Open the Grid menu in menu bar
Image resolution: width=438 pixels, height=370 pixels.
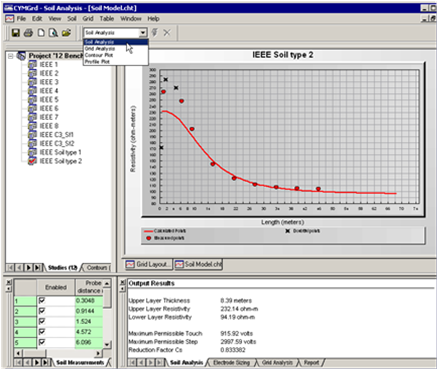88,19
